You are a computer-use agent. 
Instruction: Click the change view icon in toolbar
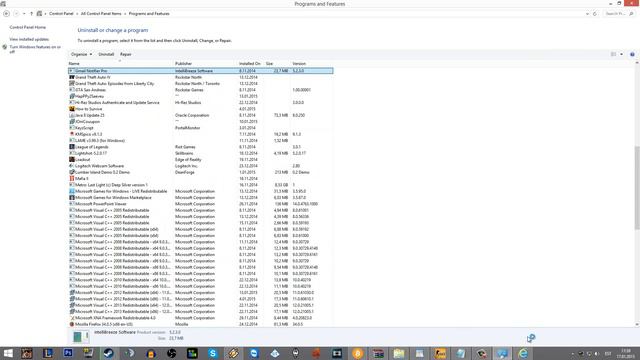613,54
